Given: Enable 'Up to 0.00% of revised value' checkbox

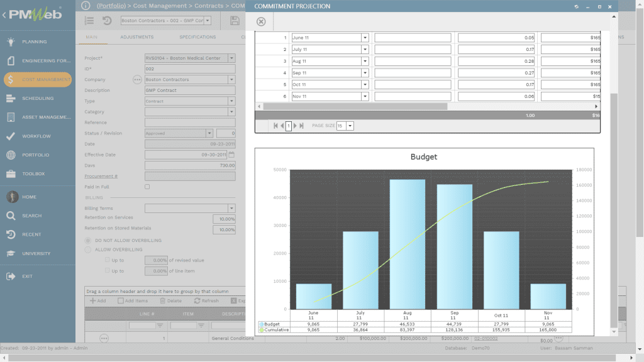Looking at the screenshot, I should 107,260.
